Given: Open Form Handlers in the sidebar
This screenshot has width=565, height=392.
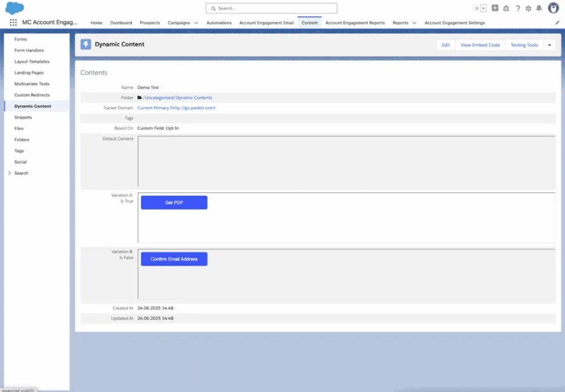Looking at the screenshot, I should [x=29, y=50].
